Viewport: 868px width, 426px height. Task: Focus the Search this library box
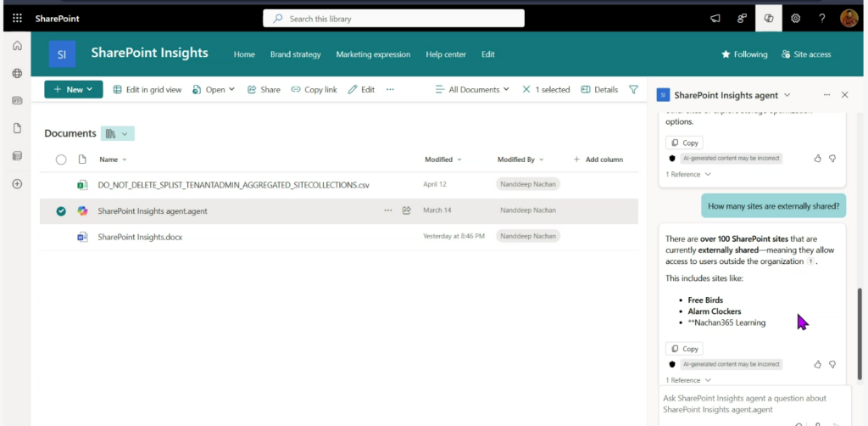(x=393, y=19)
